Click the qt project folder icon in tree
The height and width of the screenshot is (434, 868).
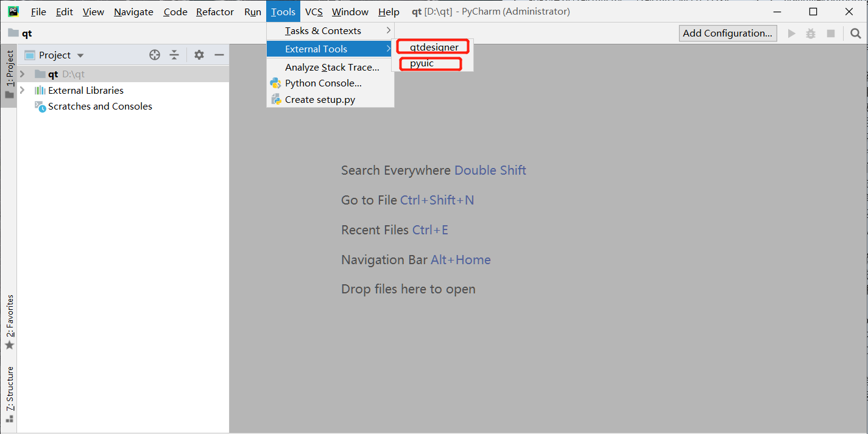coord(40,74)
